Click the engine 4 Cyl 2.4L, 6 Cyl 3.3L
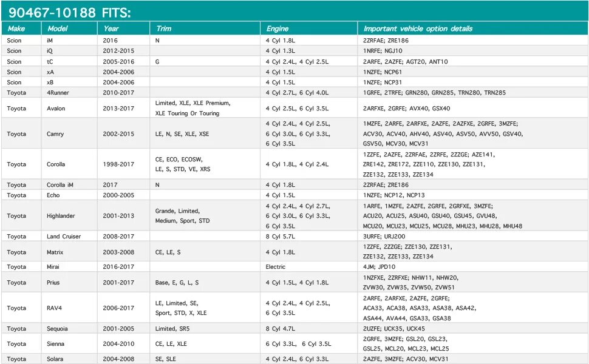This screenshot has height=364, width=589. (297, 359)
